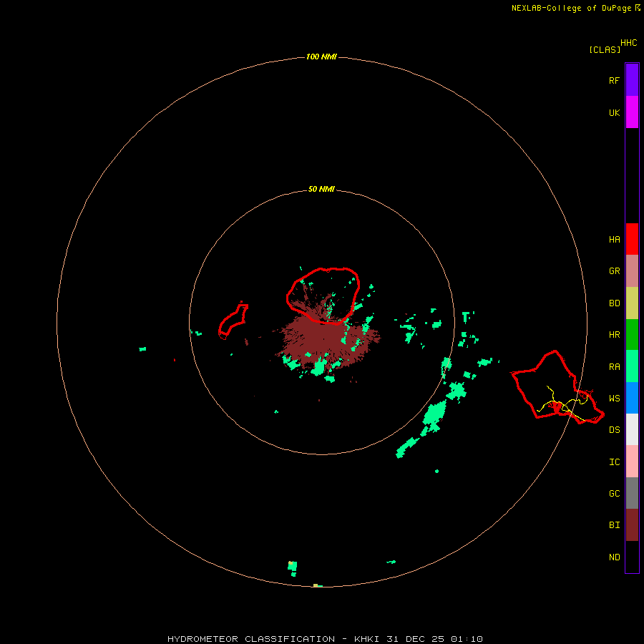The image size is (644, 644).
Task: Click the UK legend label
Action: coord(614,112)
